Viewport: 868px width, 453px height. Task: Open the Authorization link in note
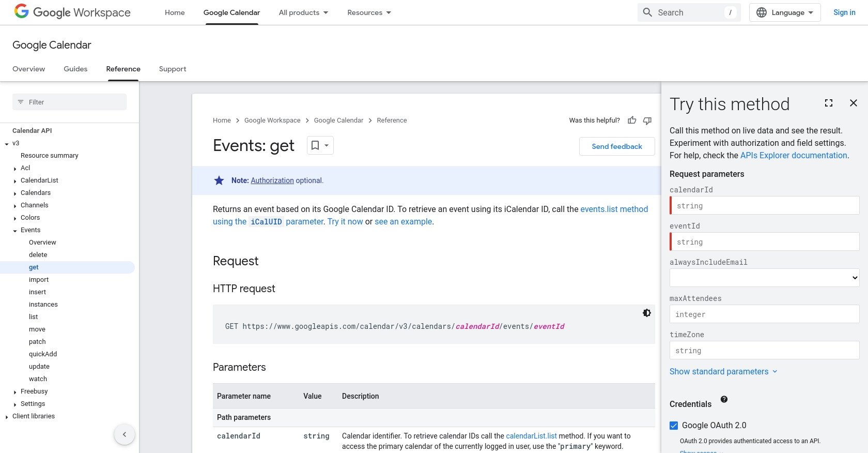coord(272,180)
